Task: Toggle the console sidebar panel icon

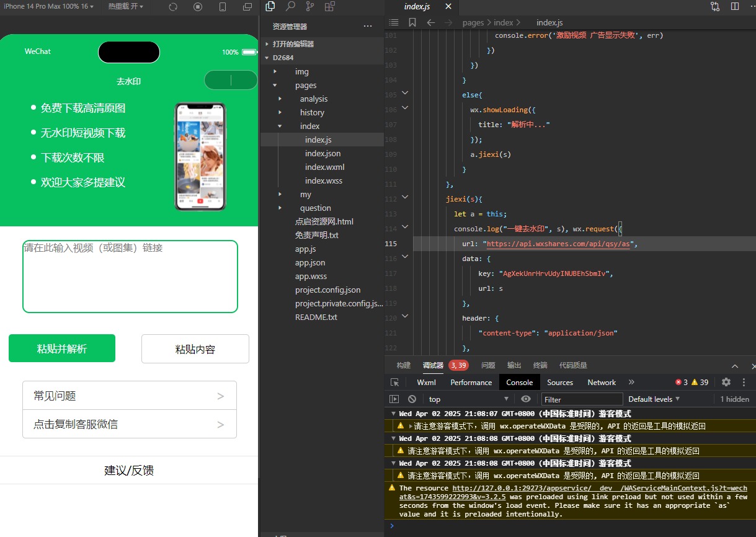Action: coord(394,399)
